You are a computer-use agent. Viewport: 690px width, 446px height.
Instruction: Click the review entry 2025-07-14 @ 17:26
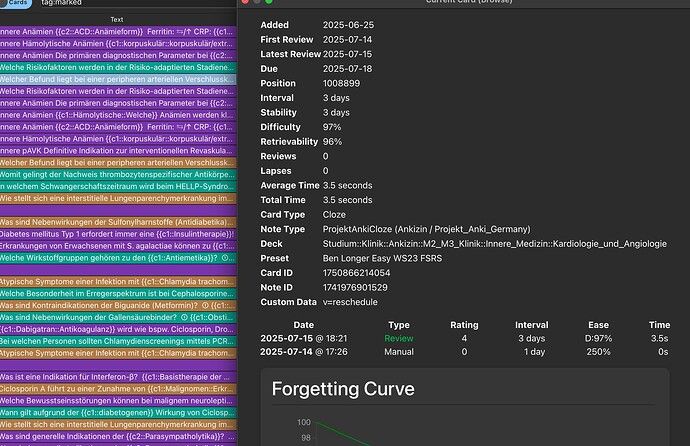click(x=304, y=351)
